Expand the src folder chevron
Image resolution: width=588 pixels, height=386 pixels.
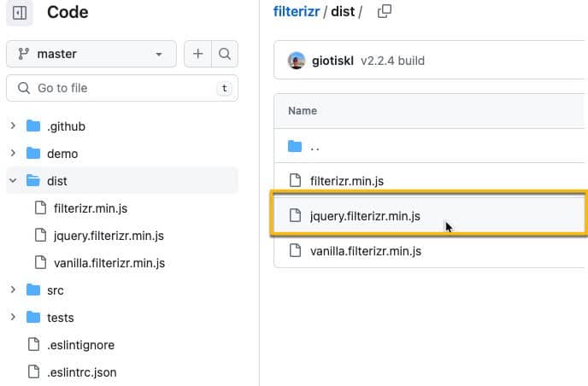point(13,290)
